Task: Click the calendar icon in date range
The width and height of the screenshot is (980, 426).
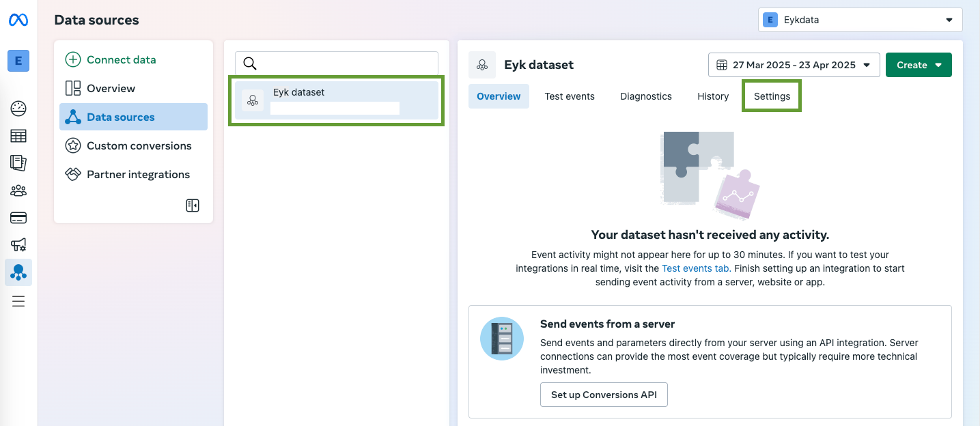Action: 722,65
